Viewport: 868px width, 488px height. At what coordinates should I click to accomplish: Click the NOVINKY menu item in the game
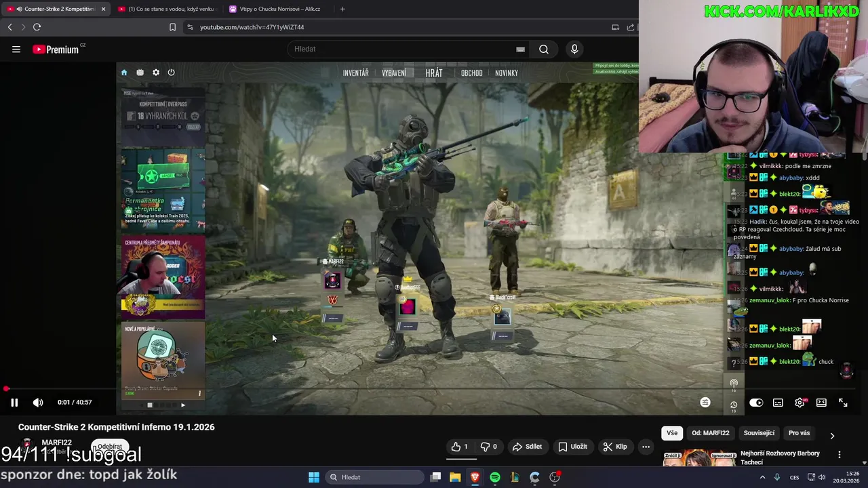coord(507,73)
